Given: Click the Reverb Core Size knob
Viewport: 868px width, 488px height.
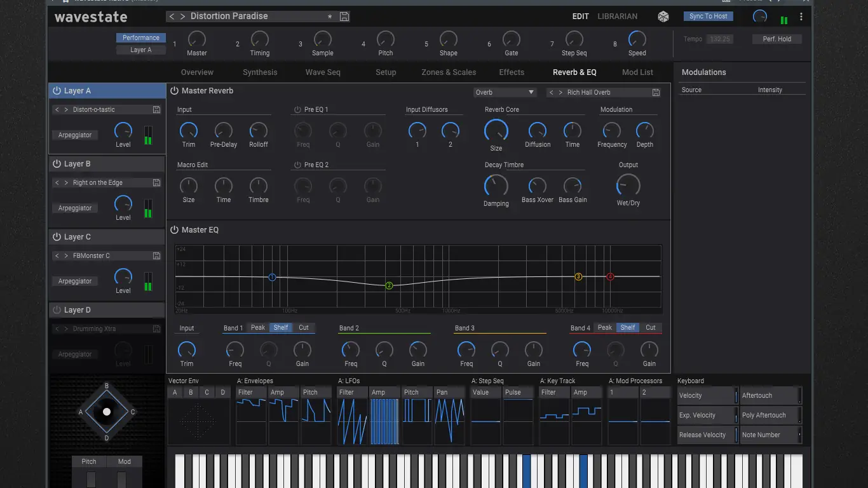Looking at the screenshot, I should point(496,131).
